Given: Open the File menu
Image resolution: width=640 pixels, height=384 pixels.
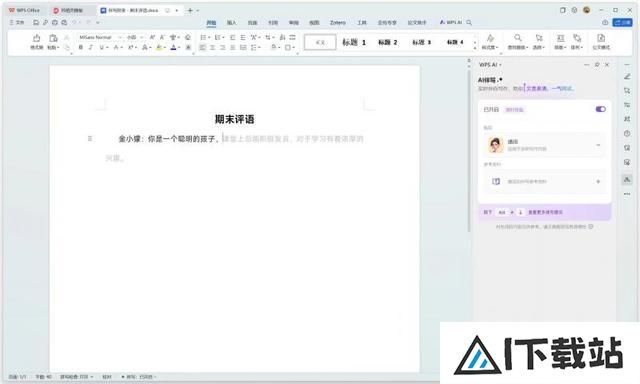Looking at the screenshot, I should point(17,22).
